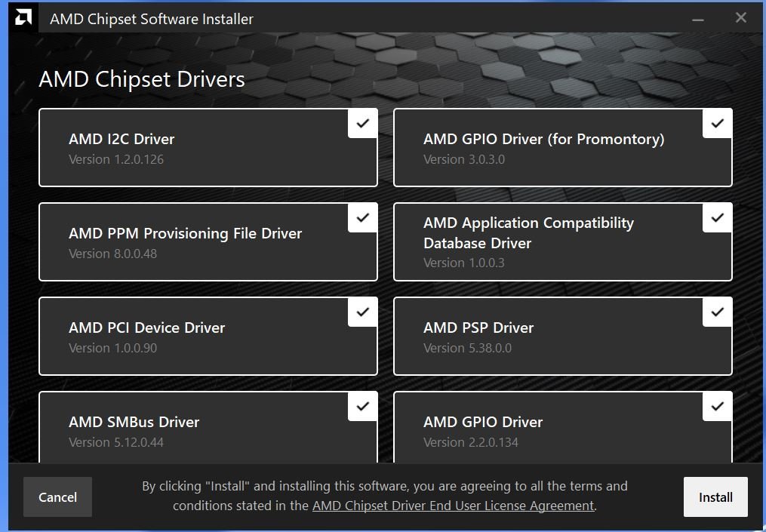Image resolution: width=766 pixels, height=532 pixels.
Task: Click the AMD logo icon in title bar
Action: [x=23, y=18]
